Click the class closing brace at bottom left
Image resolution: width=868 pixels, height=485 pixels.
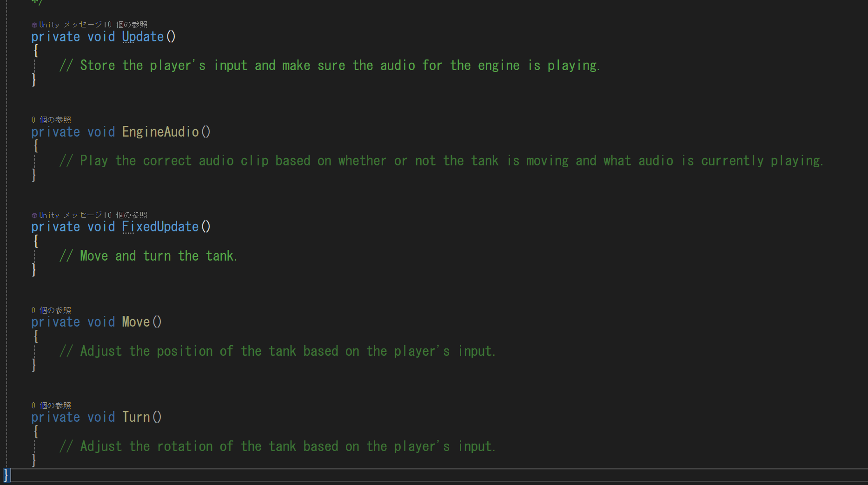coord(6,475)
